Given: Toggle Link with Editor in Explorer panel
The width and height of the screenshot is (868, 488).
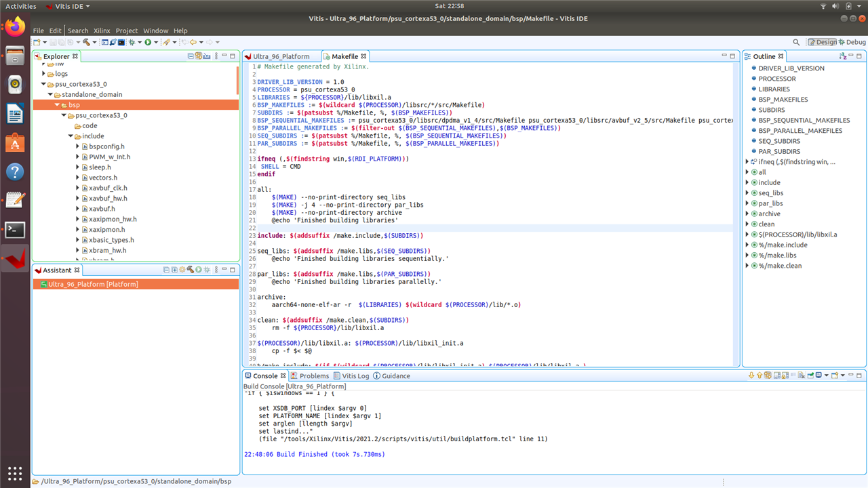Looking at the screenshot, I should (x=198, y=56).
